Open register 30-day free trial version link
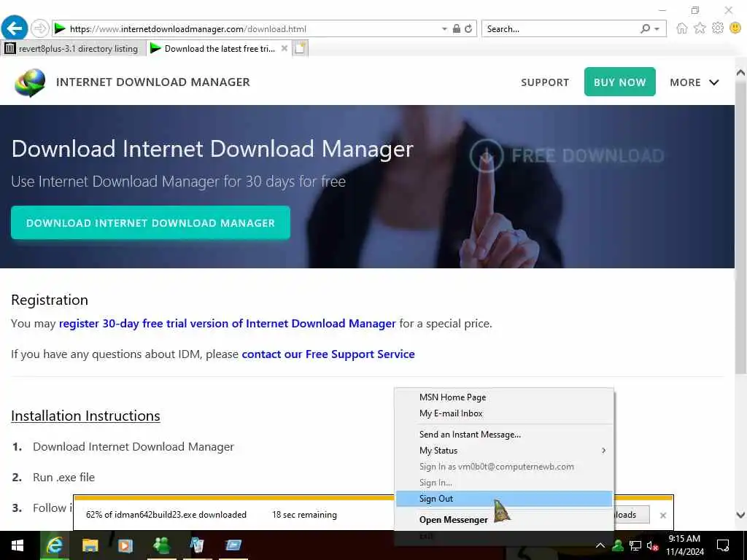Screen dimensions: 747x560 pyautogui.click(x=228, y=323)
